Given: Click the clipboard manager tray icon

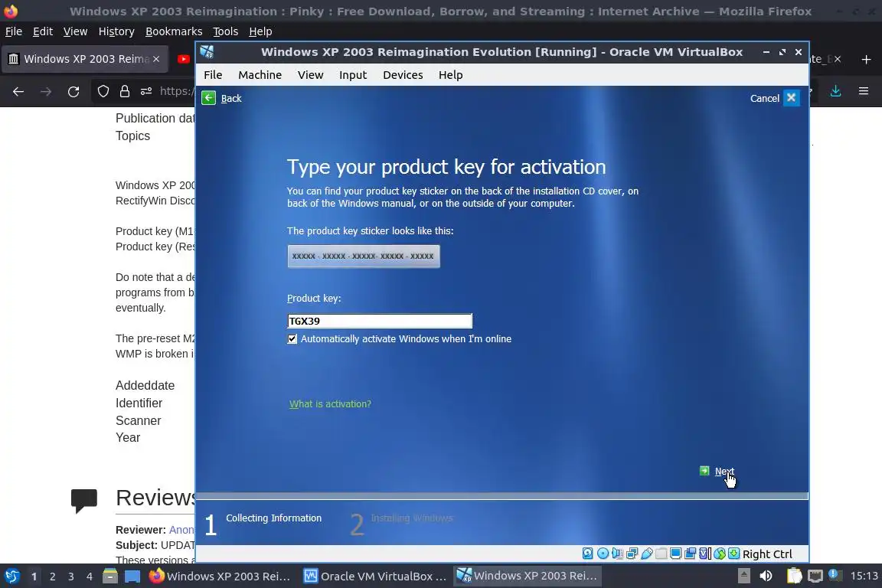Looking at the screenshot, I should pyautogui.click(x=794, y=577).
